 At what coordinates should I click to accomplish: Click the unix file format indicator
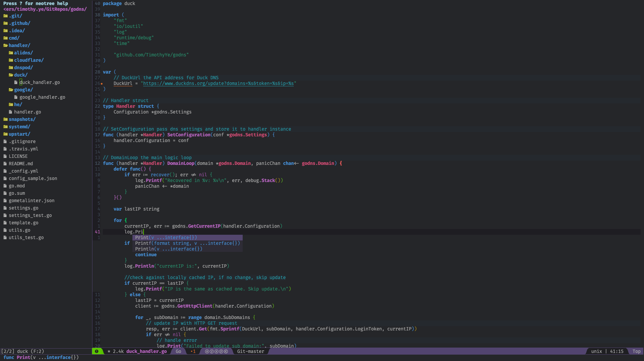[597, 351]
